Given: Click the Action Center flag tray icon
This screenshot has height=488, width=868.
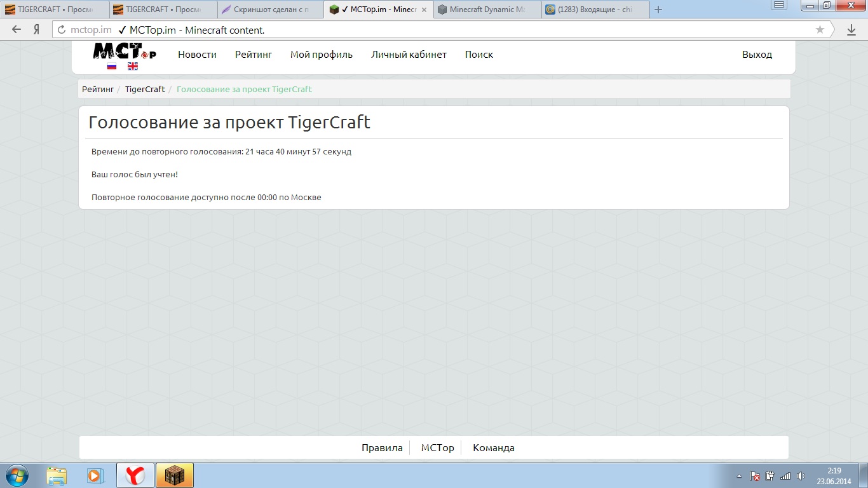Looking at the screenshot, I should click(x=755, y=476).
